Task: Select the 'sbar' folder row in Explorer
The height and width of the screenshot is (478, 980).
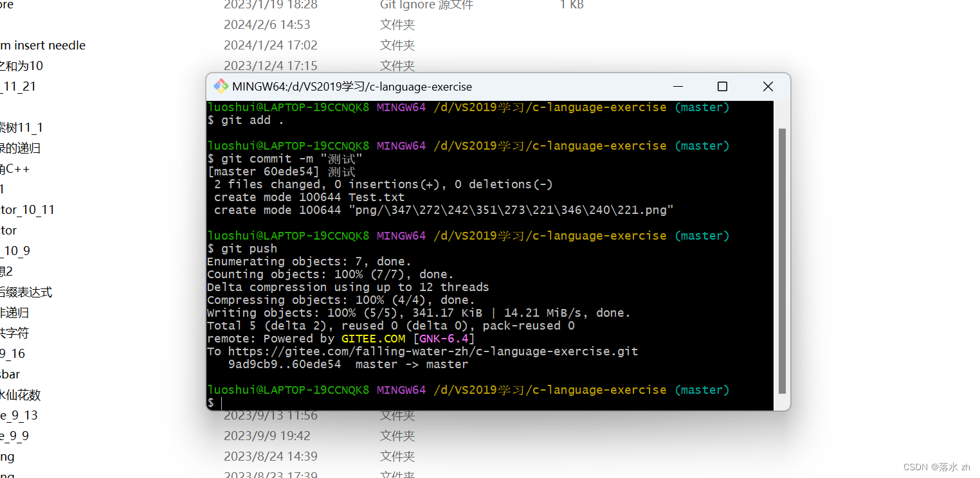Action: pyautogui.click(x=10, y=374)
